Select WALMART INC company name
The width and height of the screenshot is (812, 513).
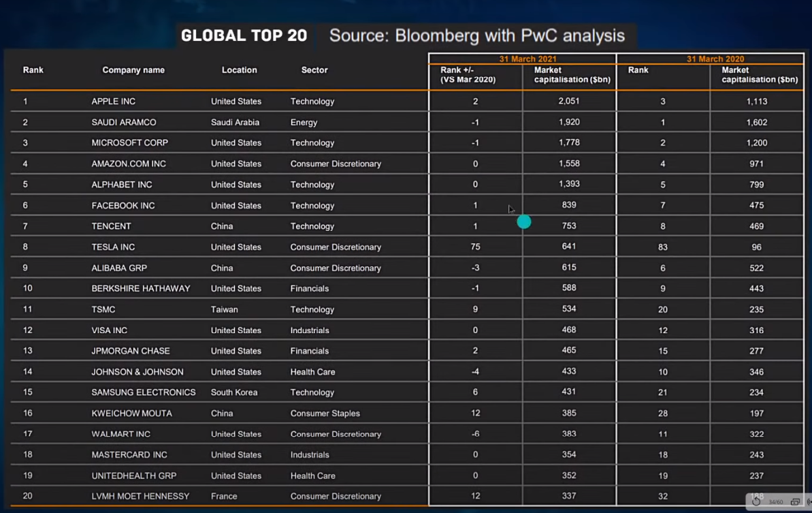click(x=120, y=434)
